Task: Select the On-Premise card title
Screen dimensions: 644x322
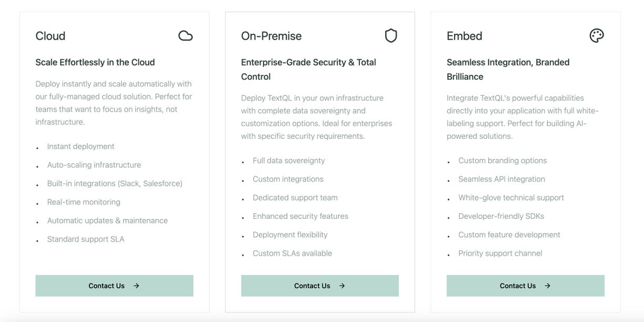Action: [271, 36]
